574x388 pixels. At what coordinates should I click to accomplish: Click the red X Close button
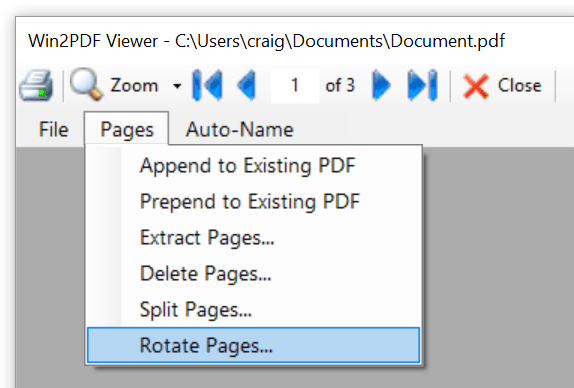502,86
